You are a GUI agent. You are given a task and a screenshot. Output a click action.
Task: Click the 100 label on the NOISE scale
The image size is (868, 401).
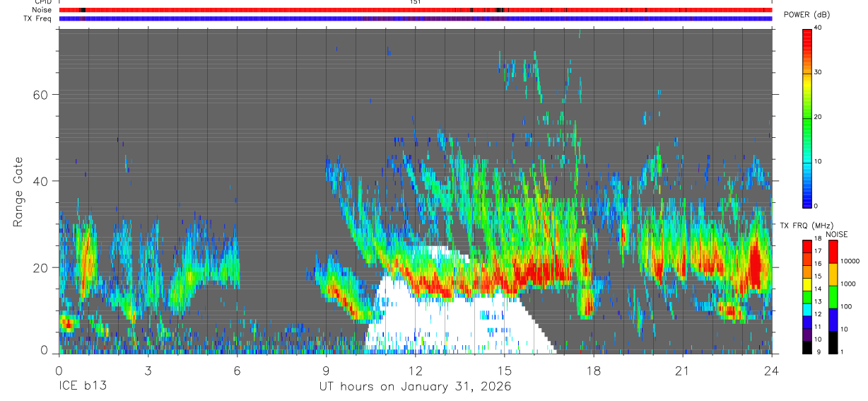[x=846, y=306]
